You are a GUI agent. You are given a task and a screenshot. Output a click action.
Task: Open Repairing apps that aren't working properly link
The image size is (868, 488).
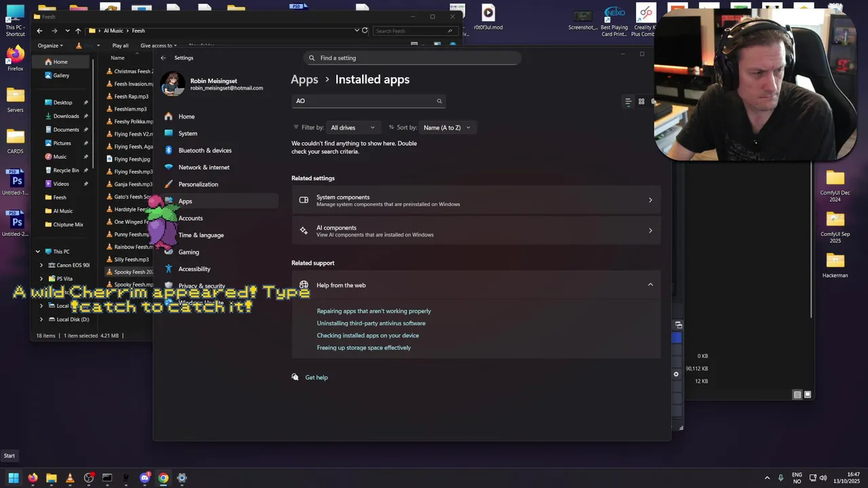(374, 311)
